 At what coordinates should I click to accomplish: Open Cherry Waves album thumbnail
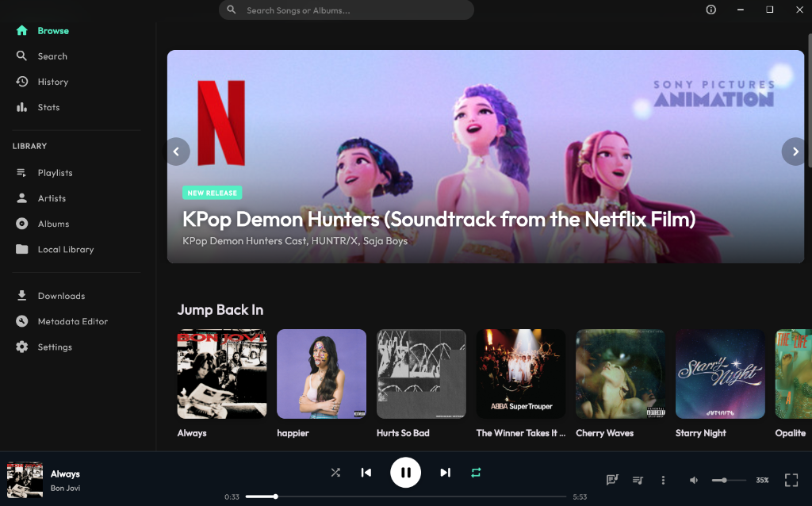620,374
